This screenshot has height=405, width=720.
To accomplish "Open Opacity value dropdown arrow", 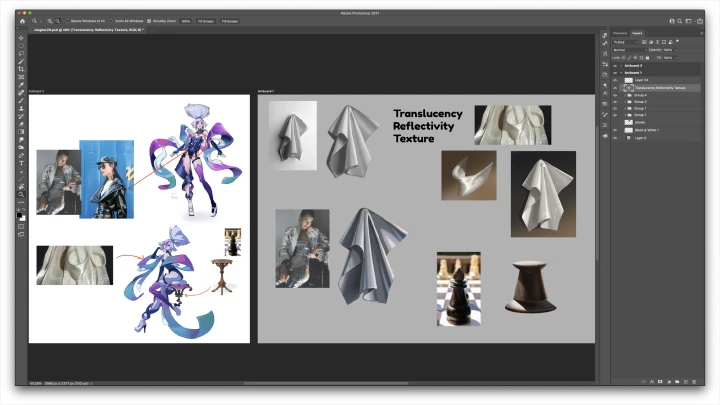I will [676, 50].
